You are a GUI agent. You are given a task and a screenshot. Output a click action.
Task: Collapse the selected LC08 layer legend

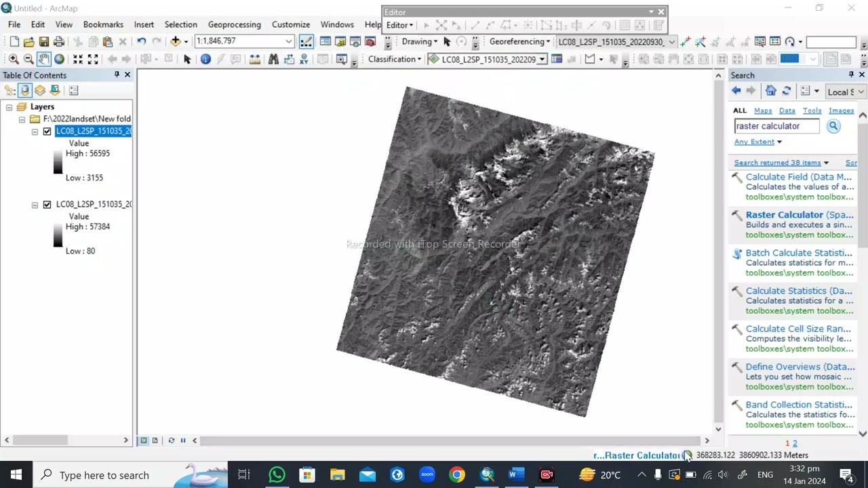point(35,131)
